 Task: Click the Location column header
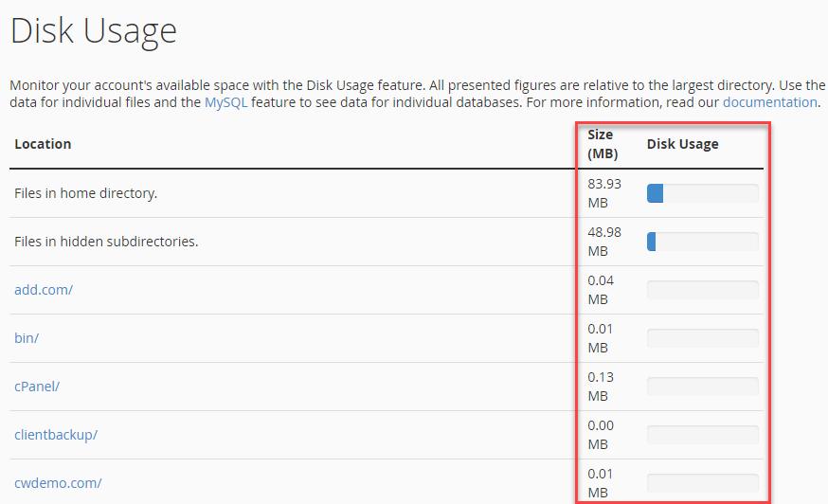[43, 144]
